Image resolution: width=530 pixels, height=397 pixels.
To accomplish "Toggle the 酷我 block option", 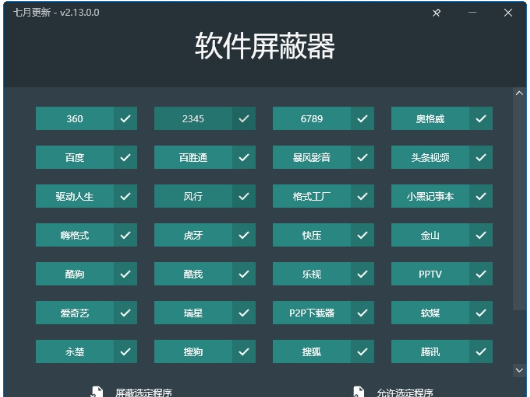I will [x=205, y=274].
